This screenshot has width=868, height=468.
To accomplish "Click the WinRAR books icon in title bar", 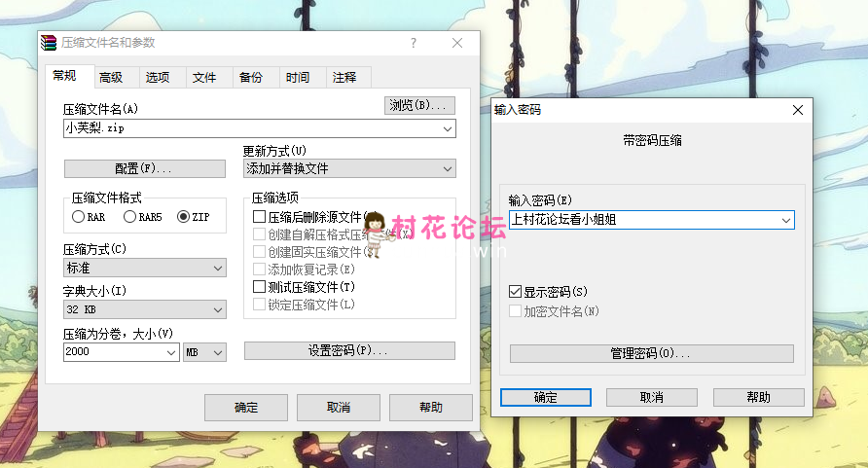I will tap(49, 43).
